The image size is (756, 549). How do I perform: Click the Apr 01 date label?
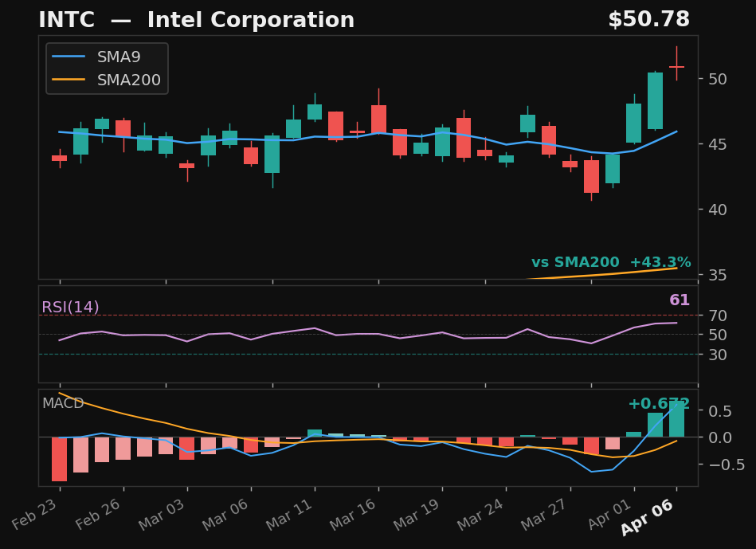[x=610, y=514]
